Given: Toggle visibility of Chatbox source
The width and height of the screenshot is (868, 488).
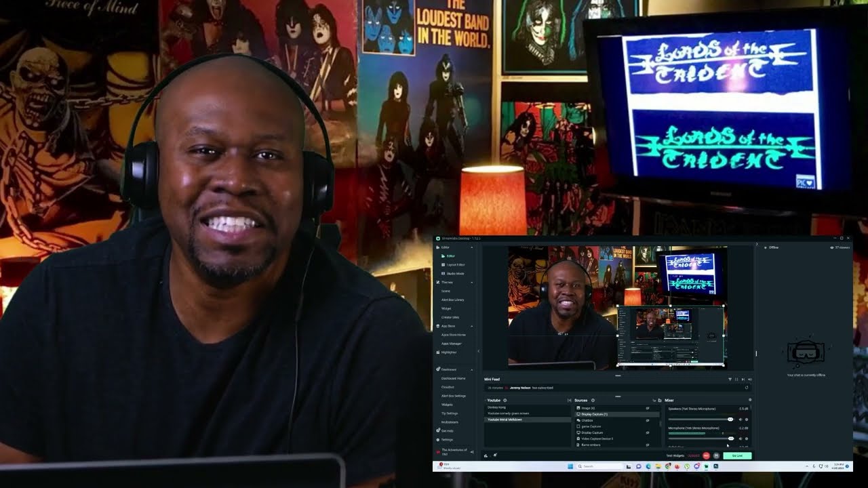Looking at the screenshot, I should (648, 420).
